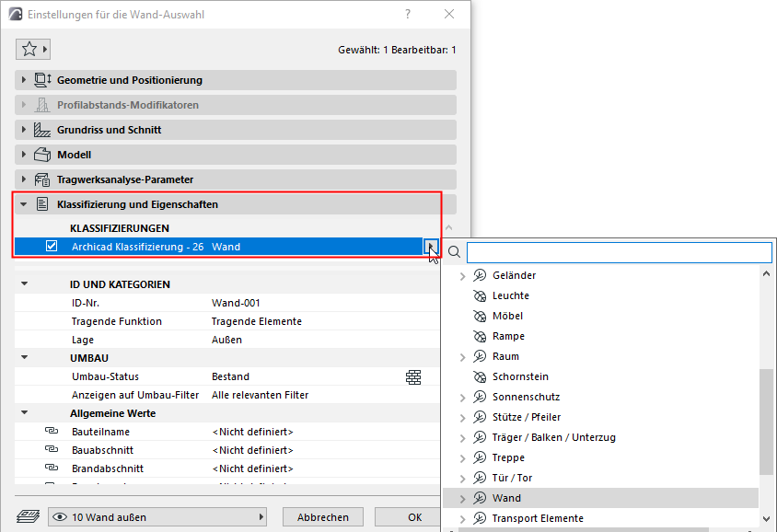
Task: Open classification arrow next to Wand
Action: click(x=431, y=246)
